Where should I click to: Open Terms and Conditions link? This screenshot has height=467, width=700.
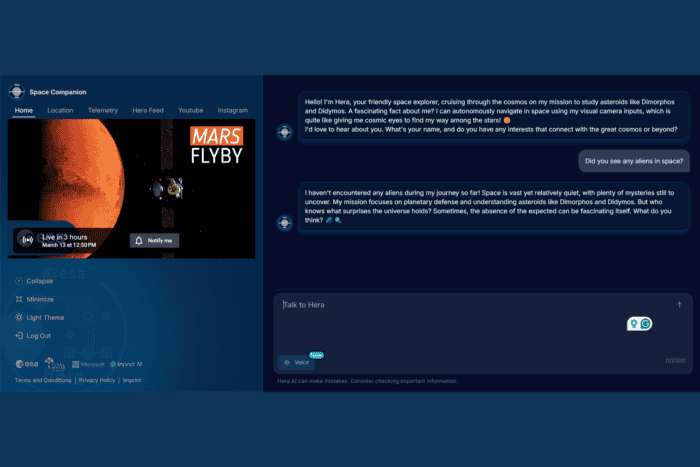(x=43, y=380)
